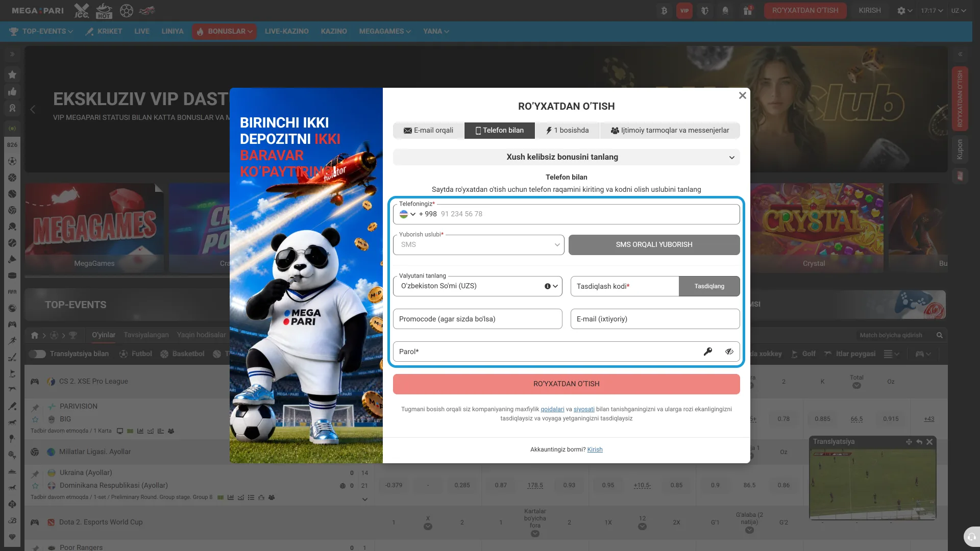The image size is (980, 551).
Task: Open the HOT games icon in header
Action: point(104,11)
